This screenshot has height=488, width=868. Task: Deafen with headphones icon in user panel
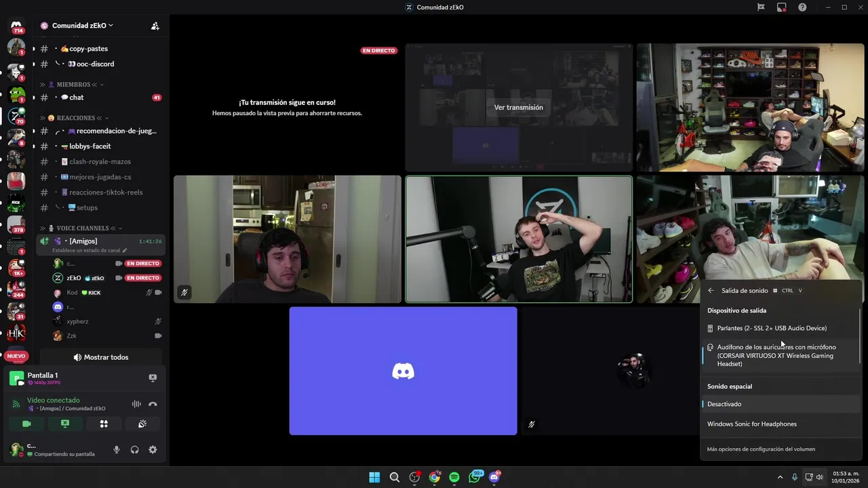click(x=134, y=449)
